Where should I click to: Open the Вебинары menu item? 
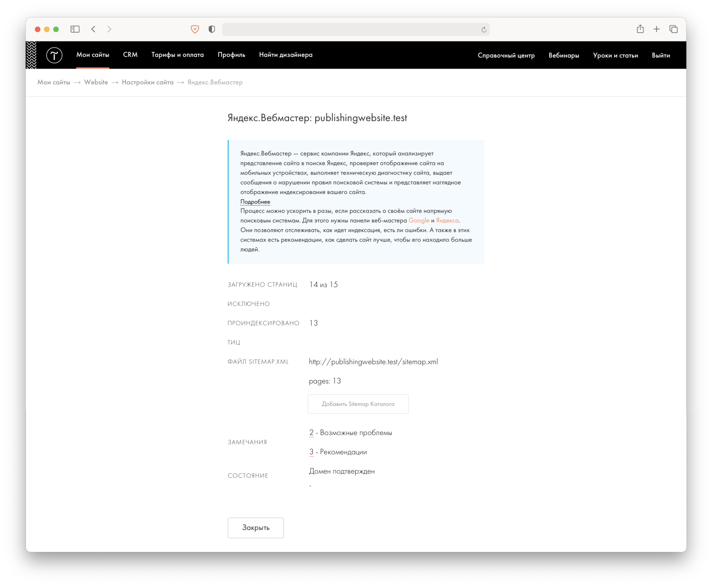[x=564, y=55]
